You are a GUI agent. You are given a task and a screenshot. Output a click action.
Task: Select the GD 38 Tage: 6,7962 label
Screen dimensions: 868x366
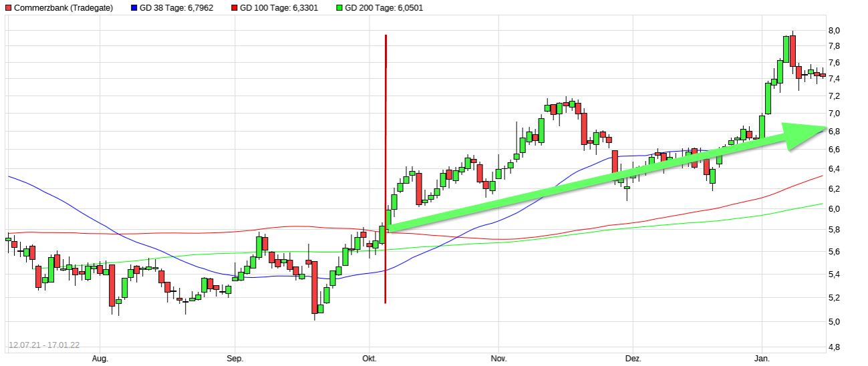point(177,8)
